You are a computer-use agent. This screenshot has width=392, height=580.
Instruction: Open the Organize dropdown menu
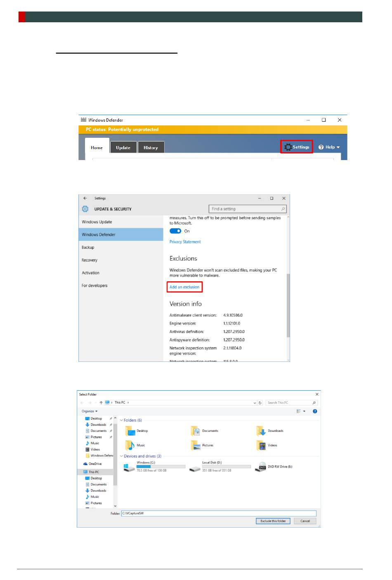[90, 411]
